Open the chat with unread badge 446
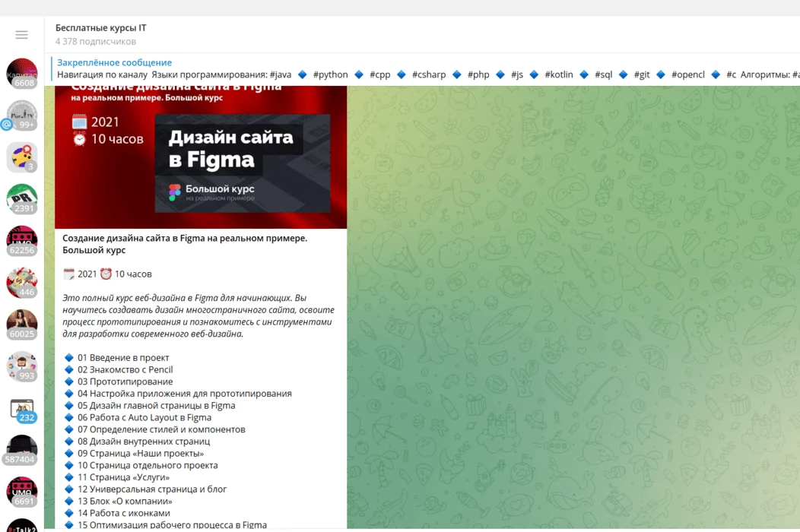This screenshot has width=800, height=532. pyautogui.click(x=22, y=283)
